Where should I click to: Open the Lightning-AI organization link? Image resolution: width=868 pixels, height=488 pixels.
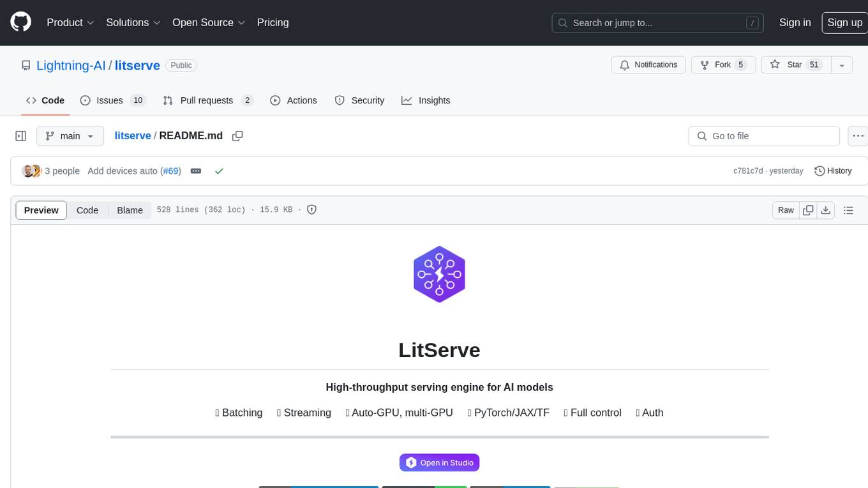(x=71, y=65)
